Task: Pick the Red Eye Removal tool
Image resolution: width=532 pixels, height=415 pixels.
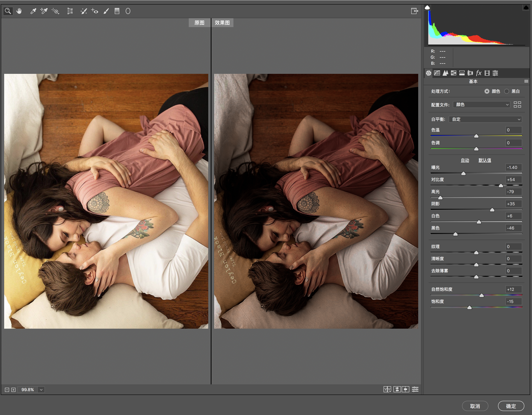Action: tap(94, 11)
